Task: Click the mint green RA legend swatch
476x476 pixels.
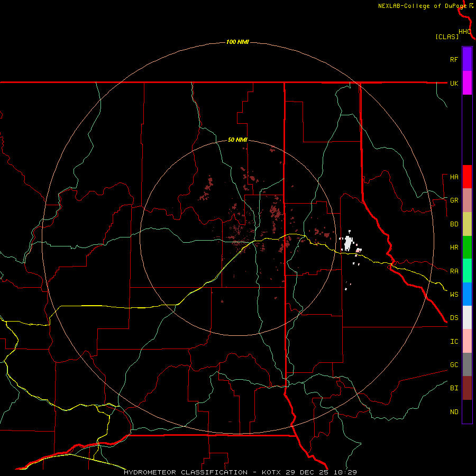Action: (x=467, y=271)
